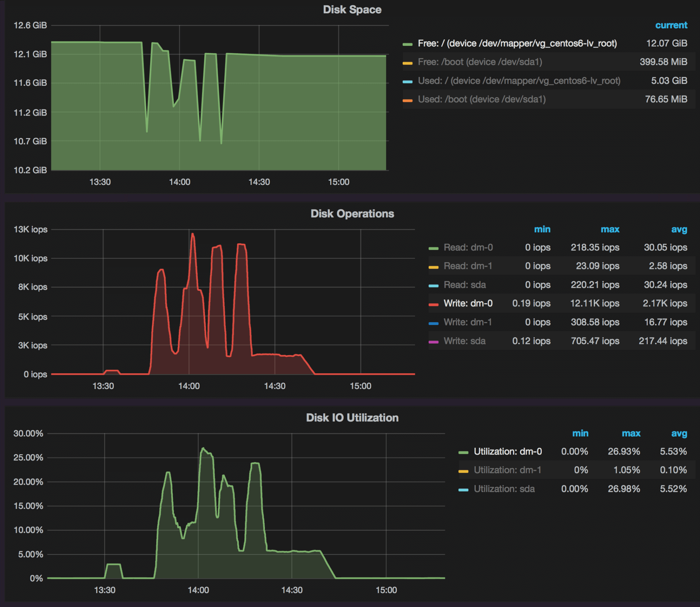This screenshot has width=700, height=607.
Task: Click red color swatch for Write: dm-0
Action: tap(433, 305)
